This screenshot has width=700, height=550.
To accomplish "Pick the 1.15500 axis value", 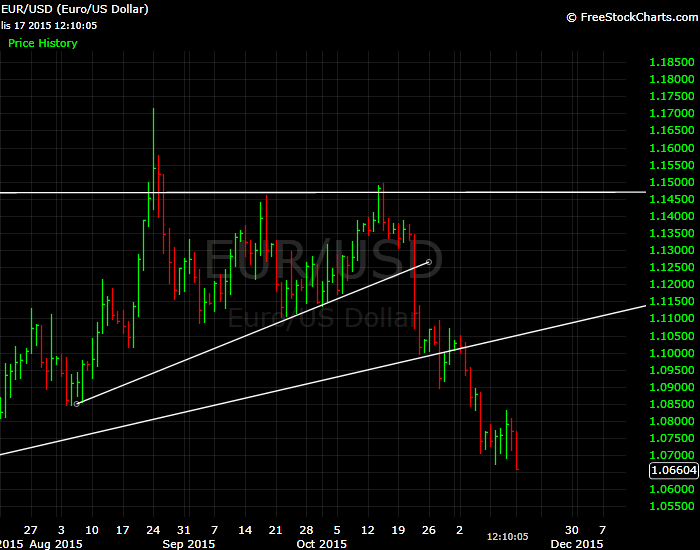I will [672, 165].
